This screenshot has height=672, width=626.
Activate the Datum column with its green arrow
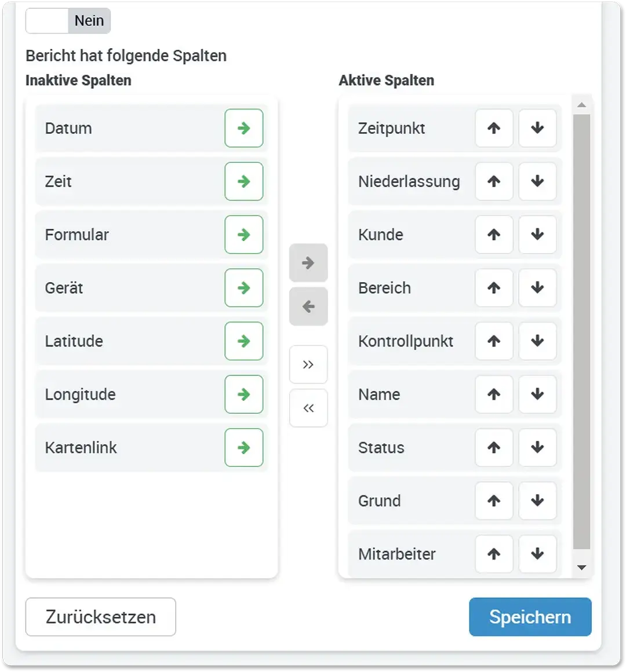click(244, 128)
